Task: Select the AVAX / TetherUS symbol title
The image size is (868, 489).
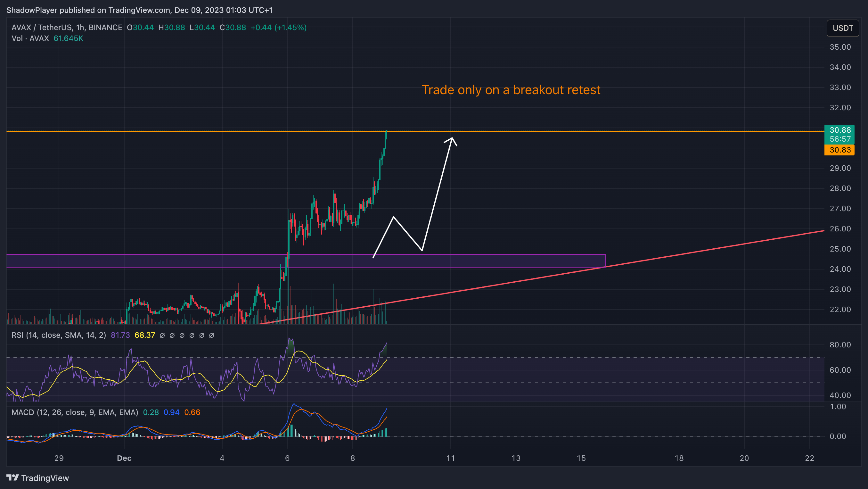Action: coord(67,27)
